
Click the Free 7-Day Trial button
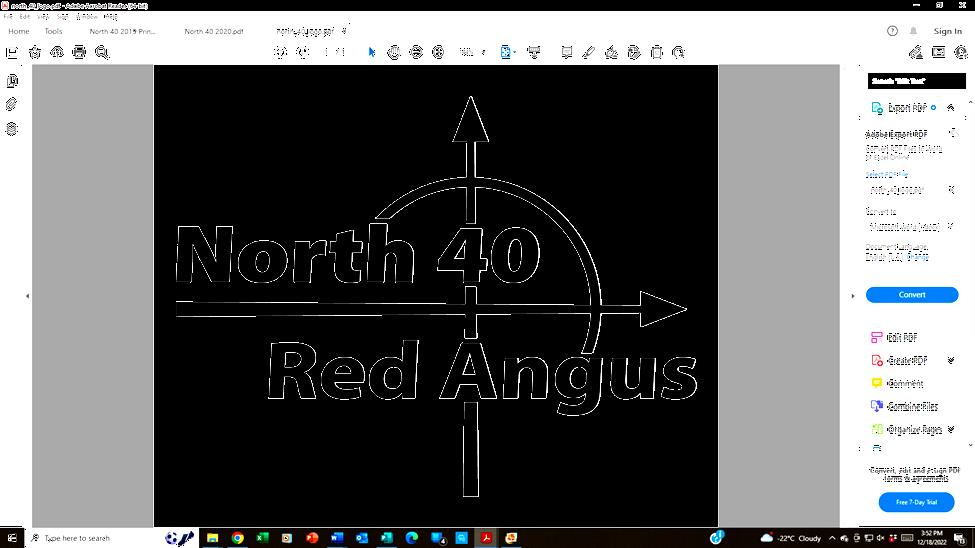coord(916,502)
